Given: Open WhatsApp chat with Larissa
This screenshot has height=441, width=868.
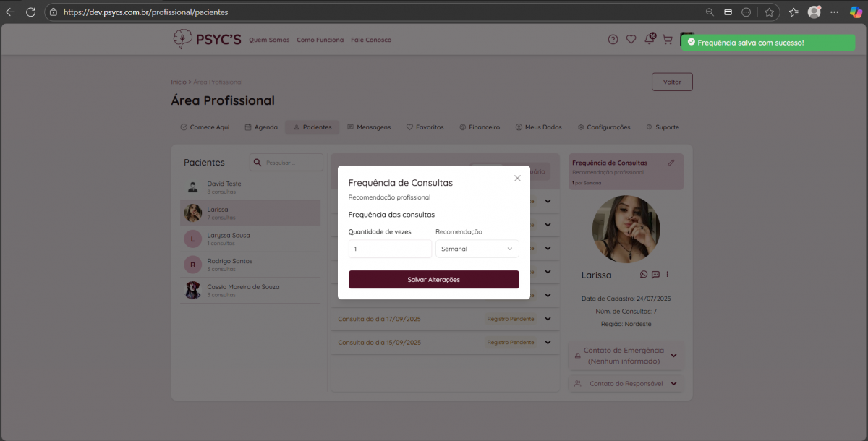Looking at the screenshot, I should coord(644,275).
